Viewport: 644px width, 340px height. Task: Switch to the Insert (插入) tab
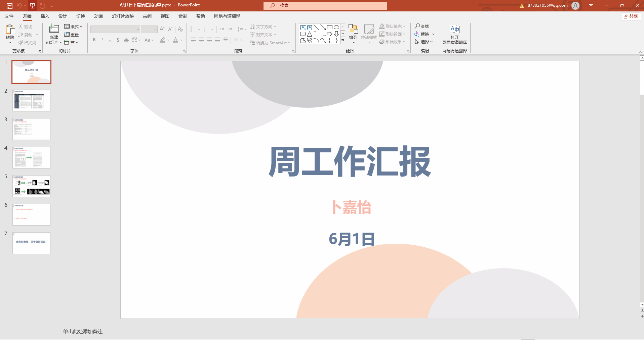pyautogui.click(x=45, y=16)
